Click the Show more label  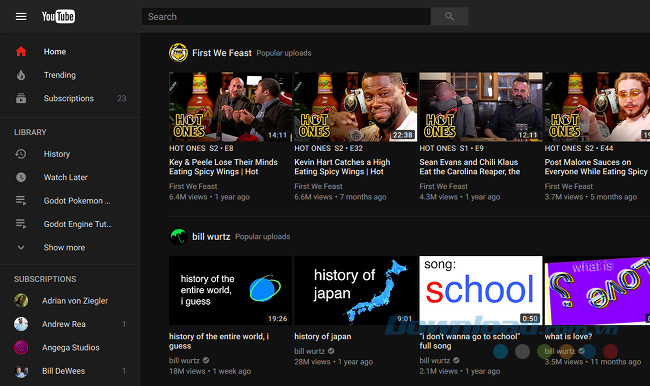[x=64, y=248]
